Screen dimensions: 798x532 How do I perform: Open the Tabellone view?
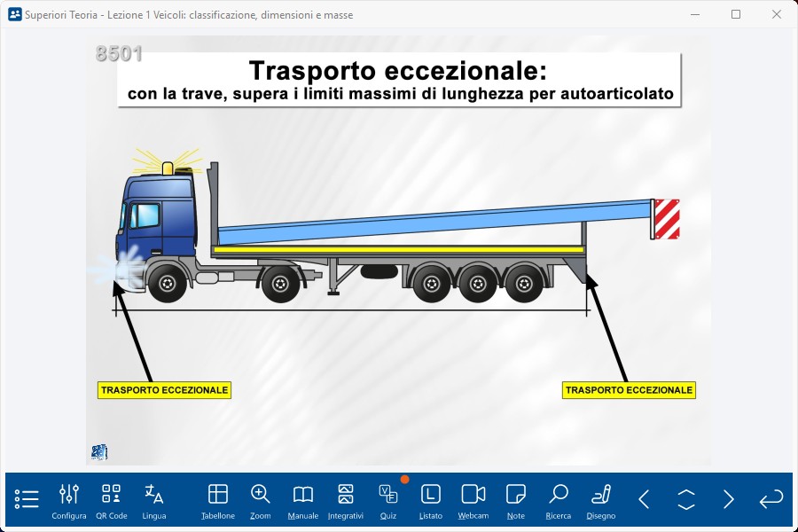(x=218, y=500)
